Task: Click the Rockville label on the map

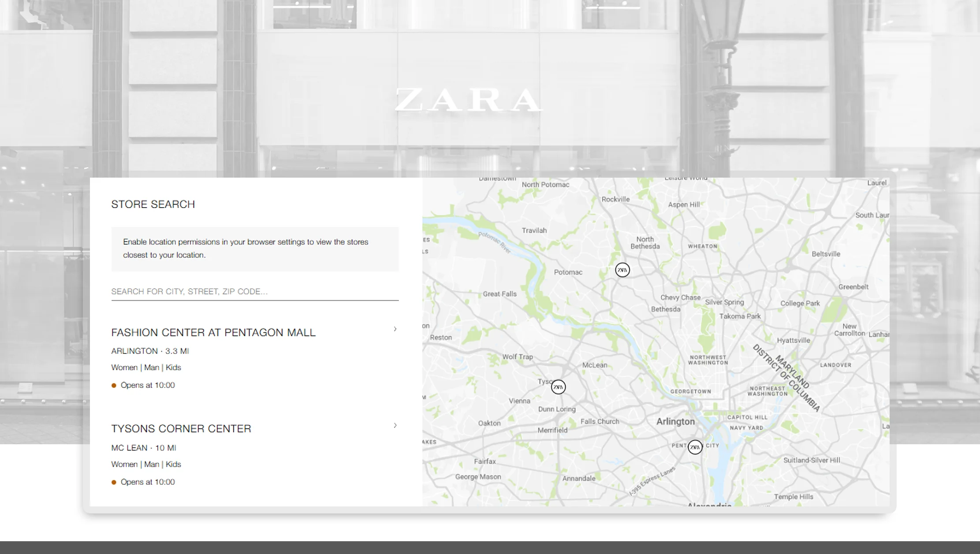Action: [615, 199]
